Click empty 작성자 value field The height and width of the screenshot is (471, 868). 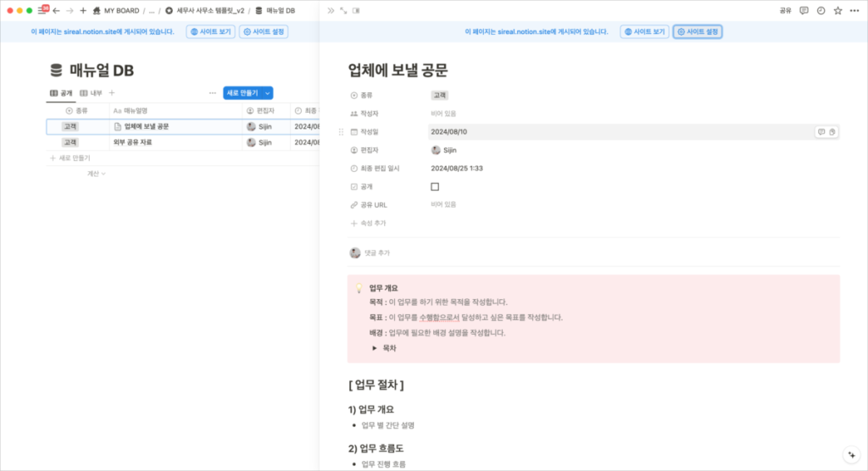tap(634, 114)
